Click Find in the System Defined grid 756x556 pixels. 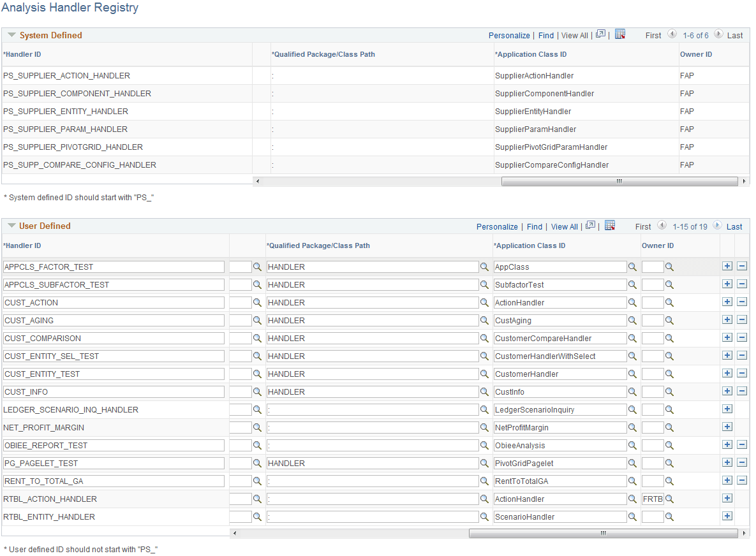pyautogui.click(x=545, y=35)
